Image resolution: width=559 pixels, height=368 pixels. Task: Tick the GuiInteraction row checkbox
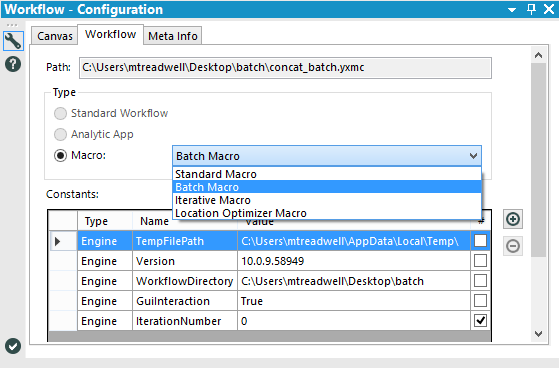pyautogui.click(x=480, y=301)
